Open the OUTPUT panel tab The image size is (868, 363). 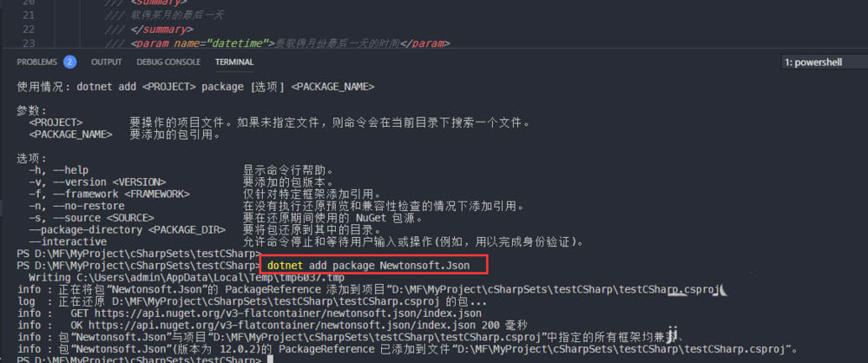click(x=106, y=62)
